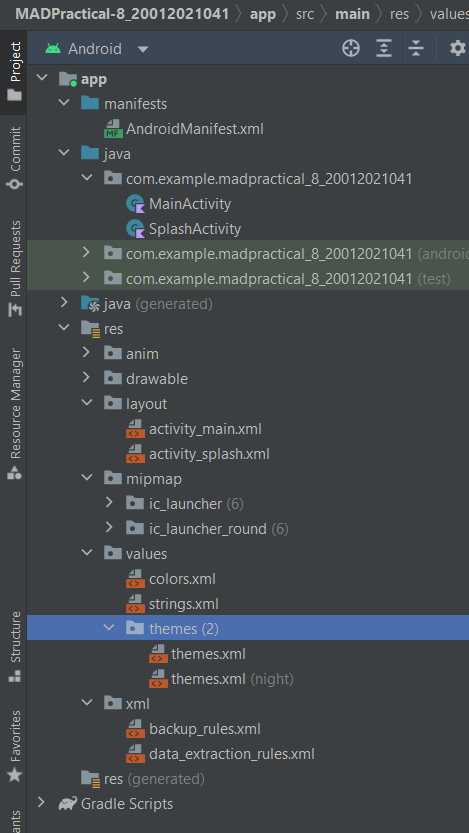Select MainActivity in the project tree
This screenshot has height=833, width=469.
click(x=190, y=204)
